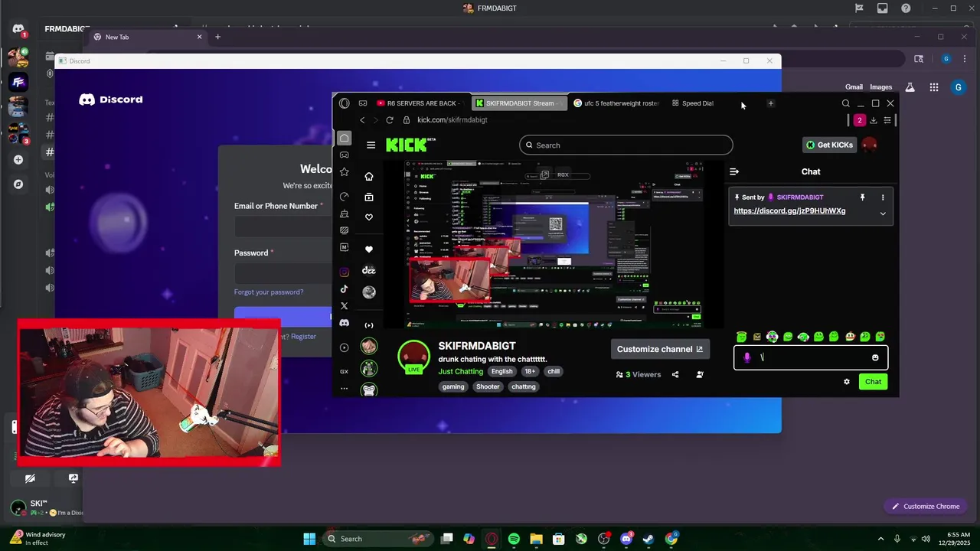Open Opera address bar kick.com/skifrmdabigt
980x551 pixels.
pyautogui.click(x=452, y=120)
